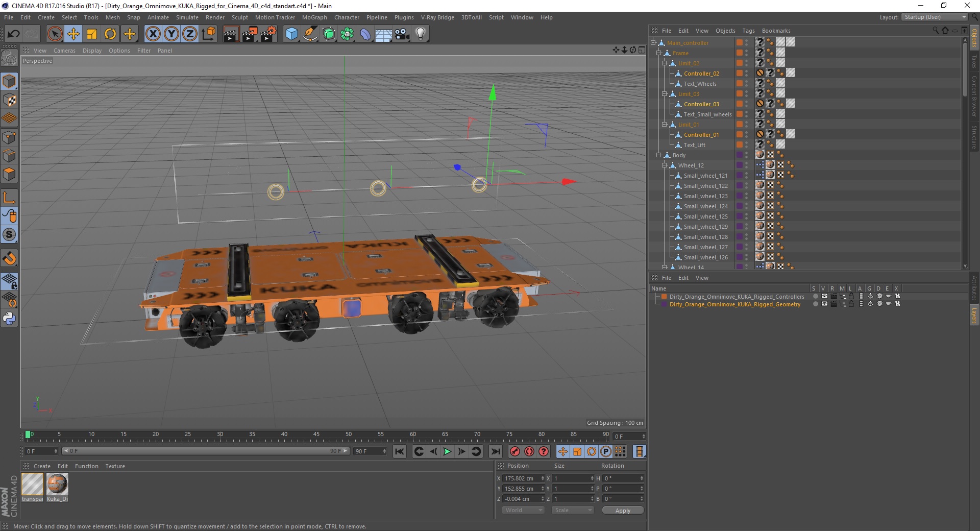Select the Dirty_Orange_Omnimove_KUKA_Rigged_Geometry layer
This screenshot has height=531, width=980.
[x=734, y=304]
